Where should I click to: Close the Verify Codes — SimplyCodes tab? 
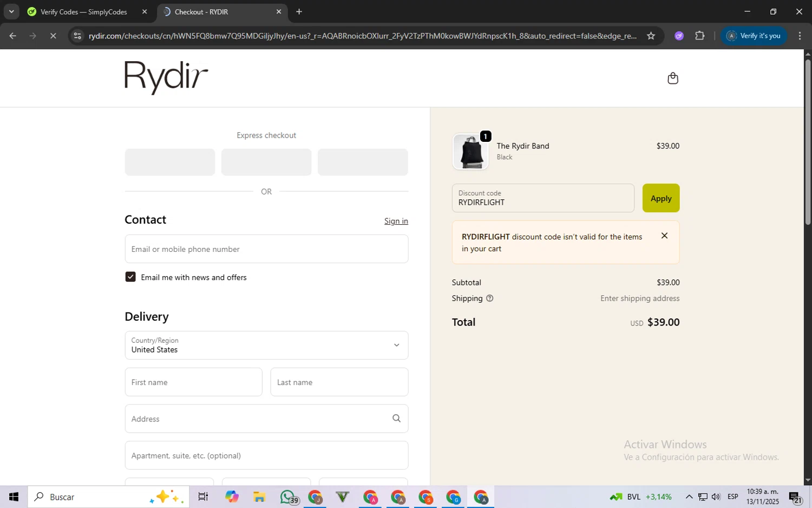pos(144,11)
